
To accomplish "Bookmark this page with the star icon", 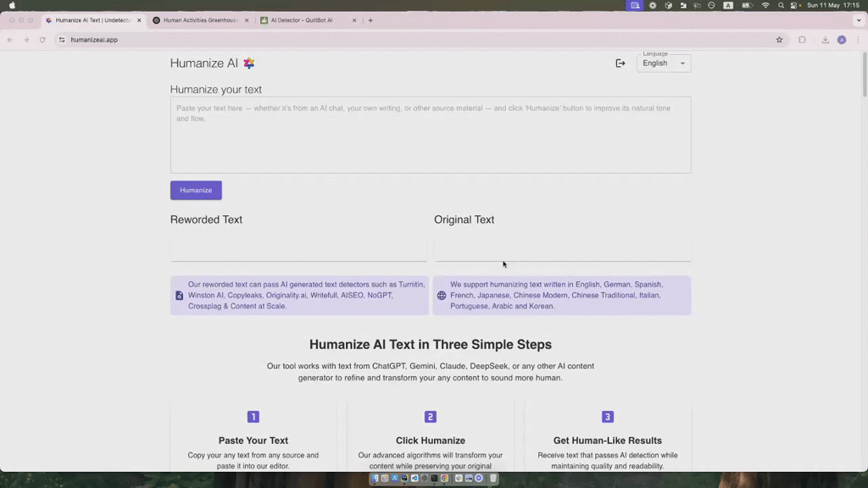I will tap(779, 40).
